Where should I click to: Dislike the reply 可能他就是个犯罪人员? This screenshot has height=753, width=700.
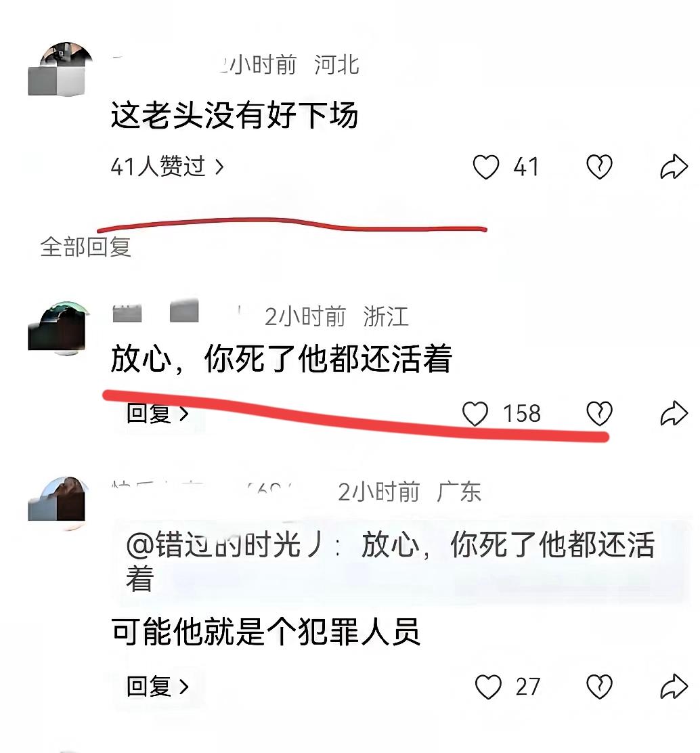click(599, 686)
